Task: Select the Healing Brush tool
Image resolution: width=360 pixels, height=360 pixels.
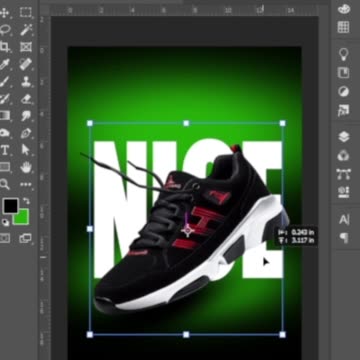Action: (26, 64)
